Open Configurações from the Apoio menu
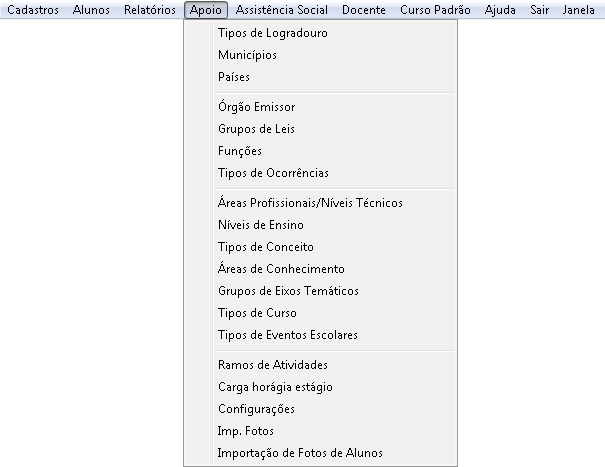This screenshot has height=467, width=605. [256, 409]
